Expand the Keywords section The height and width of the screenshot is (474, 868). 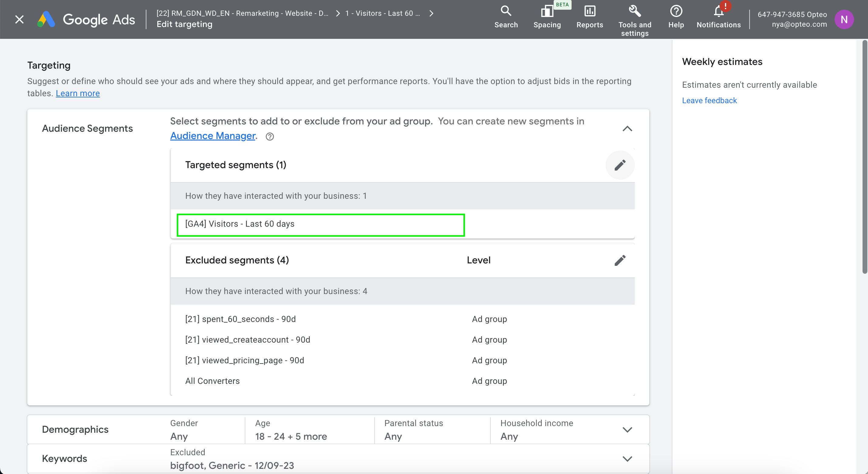(627, 459)
